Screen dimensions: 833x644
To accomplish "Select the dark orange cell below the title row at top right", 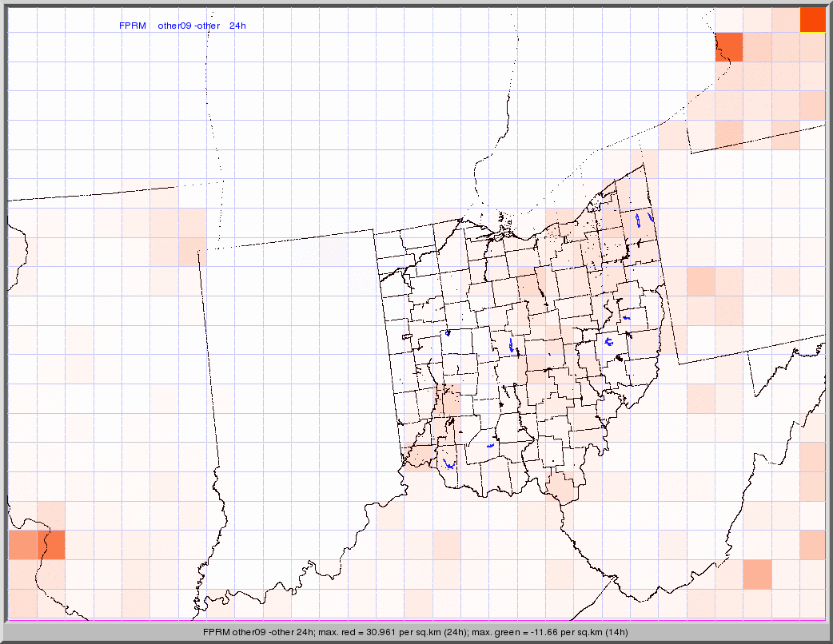I will 729,47.
